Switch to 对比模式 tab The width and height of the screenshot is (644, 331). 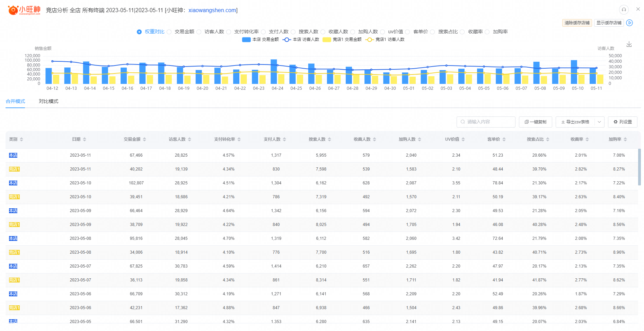(48, 101)
